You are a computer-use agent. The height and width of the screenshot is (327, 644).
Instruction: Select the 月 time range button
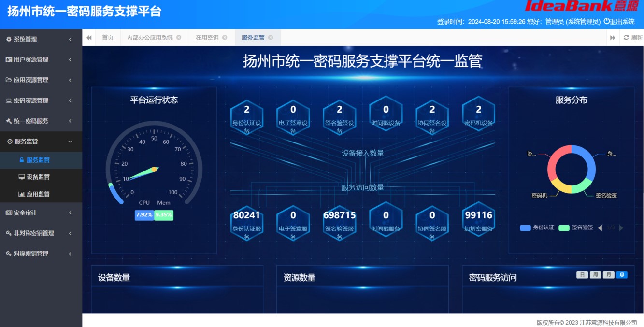(608, 275)
